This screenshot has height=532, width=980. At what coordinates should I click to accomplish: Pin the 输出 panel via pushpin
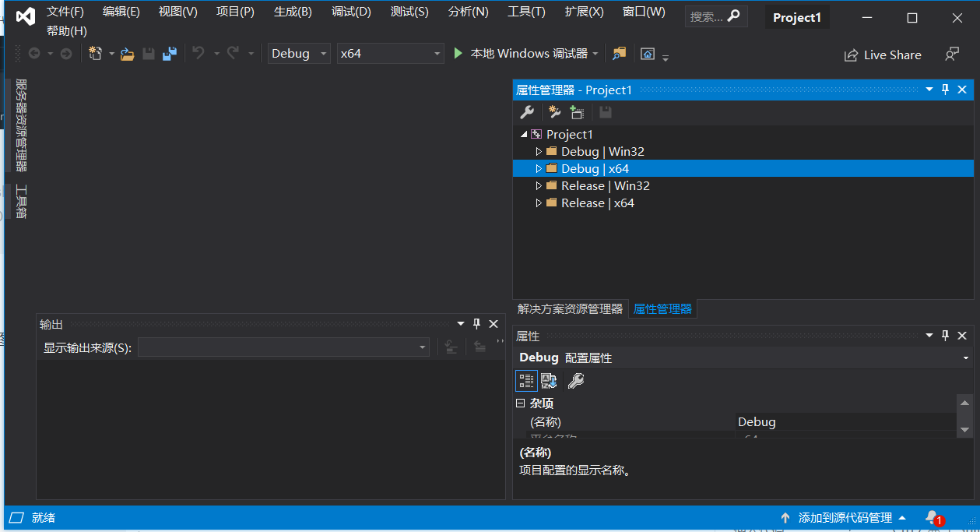477,324
